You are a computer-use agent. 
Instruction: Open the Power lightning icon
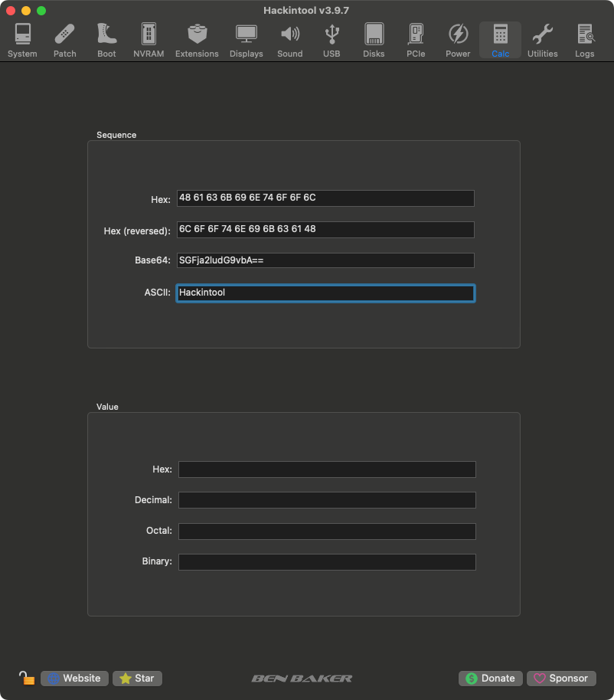[458, 34]
